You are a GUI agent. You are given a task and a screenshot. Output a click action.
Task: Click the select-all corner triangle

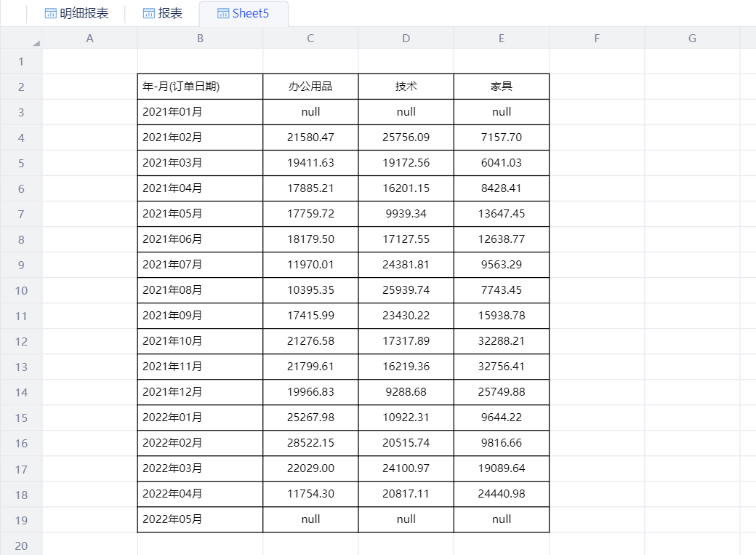[x=36, y=43]
